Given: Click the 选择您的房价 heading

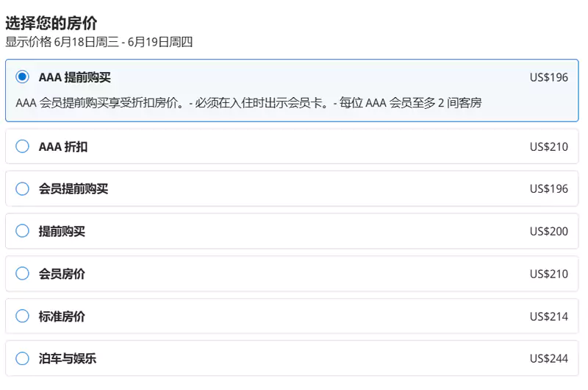Looking at the screenshot, I should (x=51, y=23).
